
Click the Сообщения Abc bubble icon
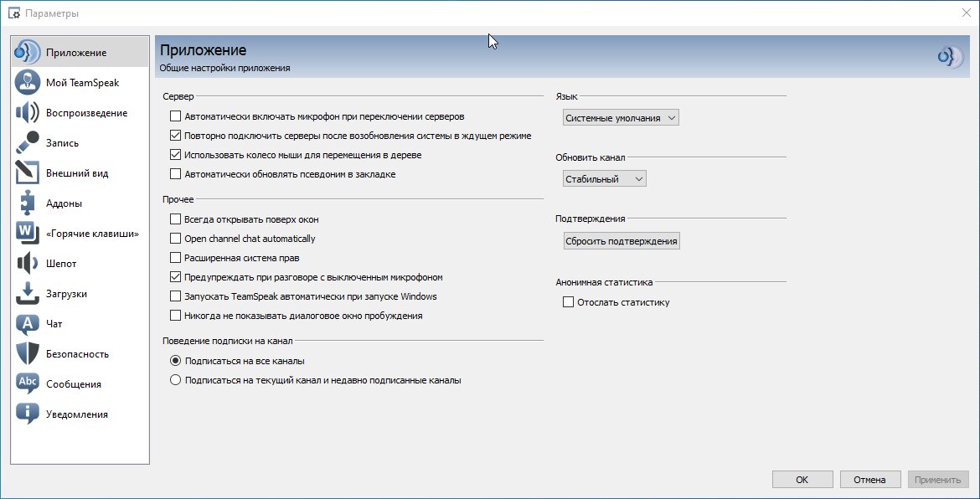click(27, 383)
